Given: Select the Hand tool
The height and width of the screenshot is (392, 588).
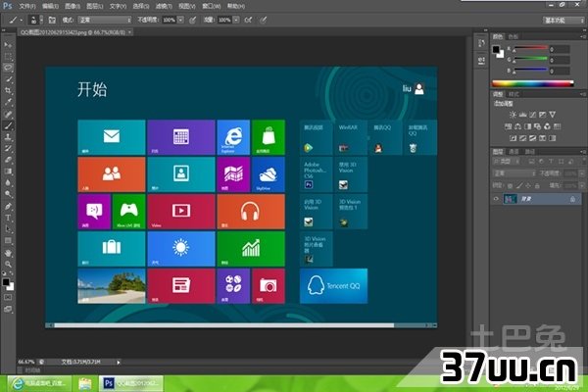Looking at the screenshot, I should (x=8, y=253).
